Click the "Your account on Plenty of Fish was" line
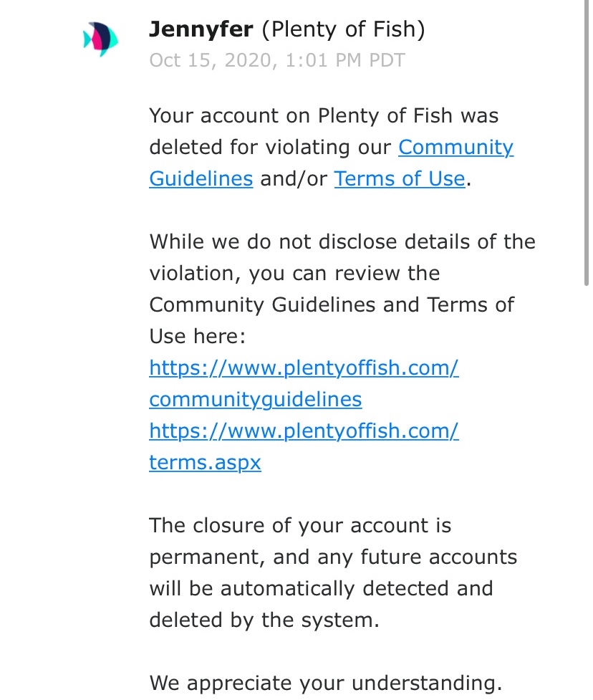This screenshot has height=700, width=593. point(324,116)
